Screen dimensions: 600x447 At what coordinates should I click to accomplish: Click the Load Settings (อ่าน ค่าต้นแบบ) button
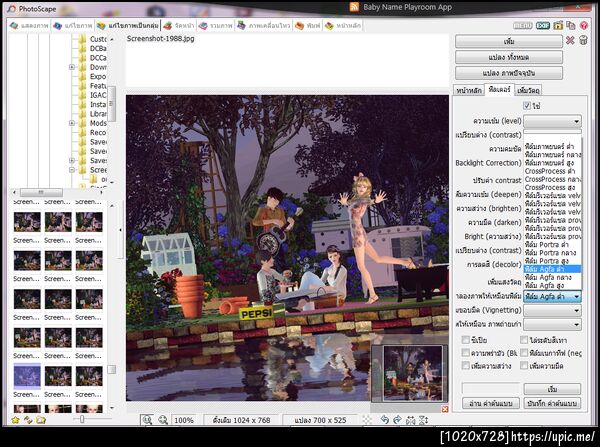(491, 403)
